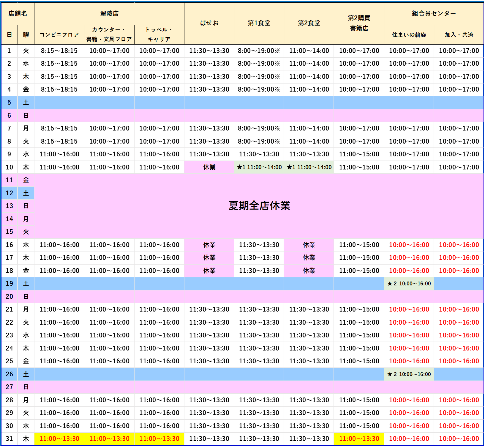This screenshot has width=485, height=448.
Task: Click the 加入・共済 column header
Action: tap(459, 34)
